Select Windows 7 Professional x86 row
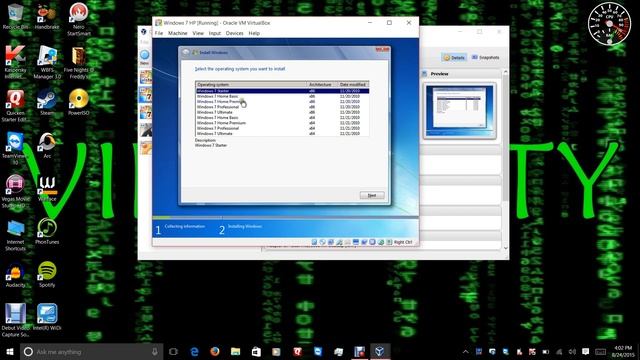The height and width of the screenshot is (360, 640). point(282,107)
